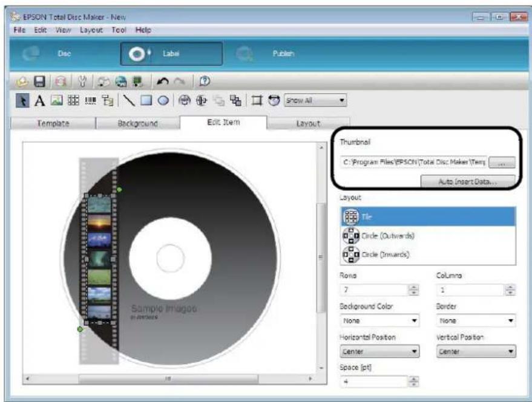Screen dimensions: 532x402
Task: Decrease the Columns value with down arrow
Action: (x=510, y=293)
